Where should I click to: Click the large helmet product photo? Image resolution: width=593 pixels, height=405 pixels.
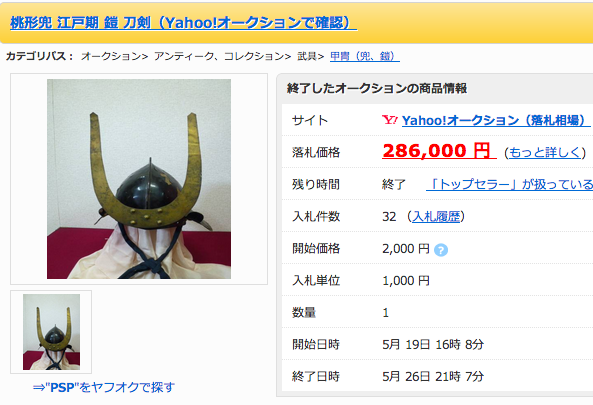(x=139, y=179)
